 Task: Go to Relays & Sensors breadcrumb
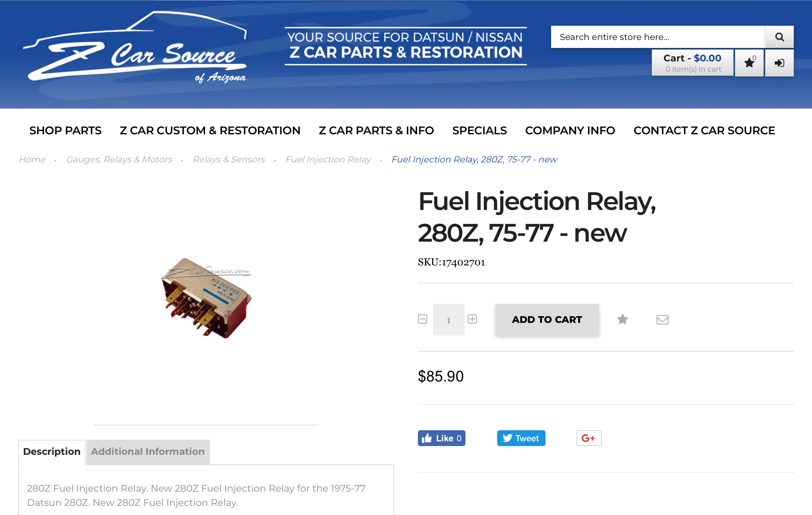tap(229, 159)
